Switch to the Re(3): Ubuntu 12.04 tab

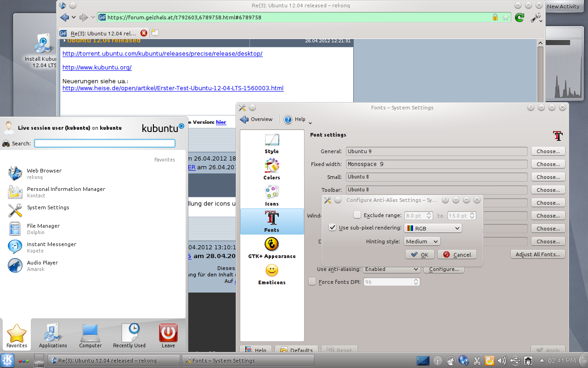click(103, 33)
